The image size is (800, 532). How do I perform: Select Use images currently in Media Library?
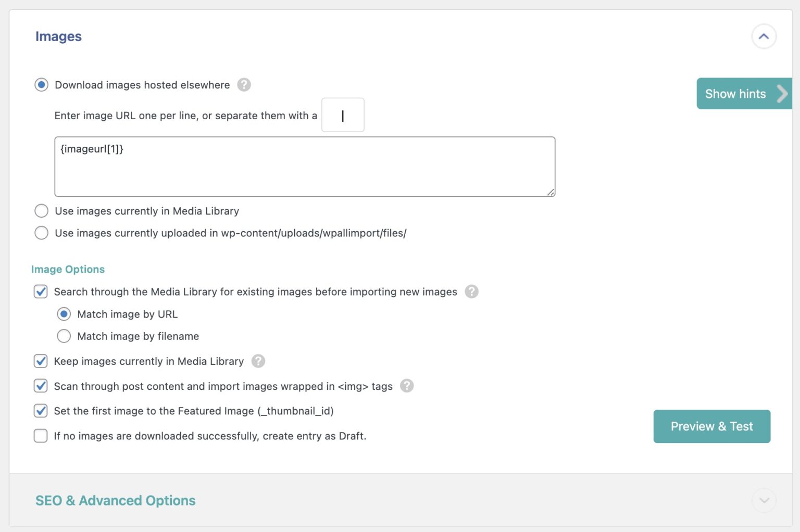point(41,211)
